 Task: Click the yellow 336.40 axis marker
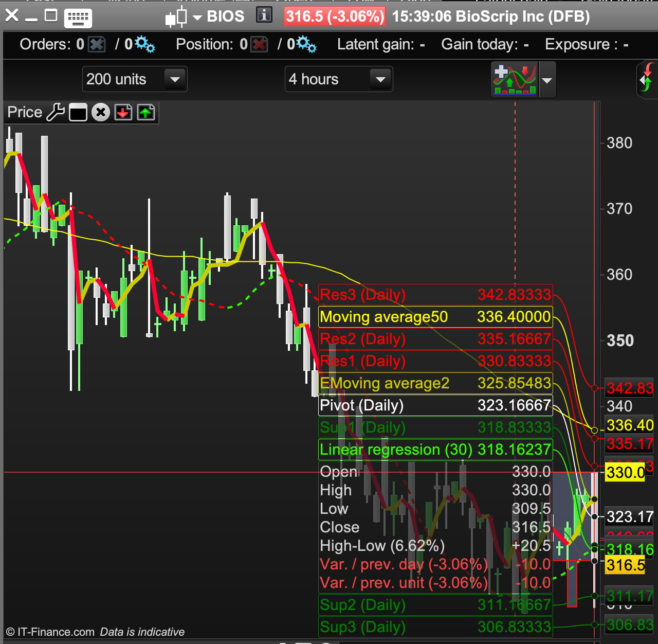pos(630,425)
